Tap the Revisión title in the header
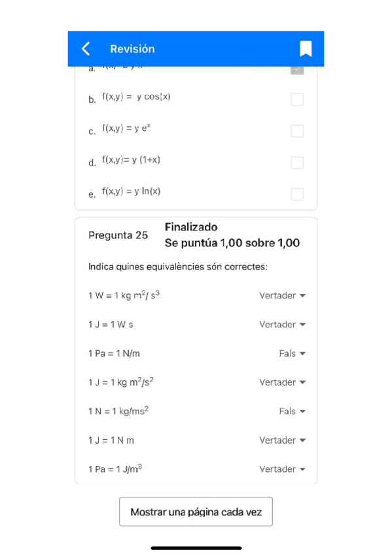The width and height of the screenshot is (392, 555). tap(132, 48)
